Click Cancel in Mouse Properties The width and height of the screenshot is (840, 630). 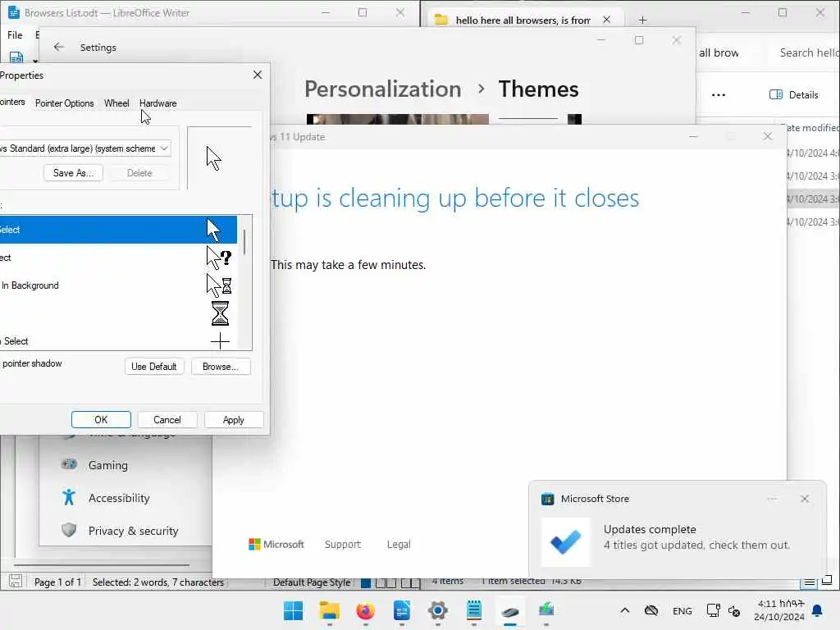point(167,419)
